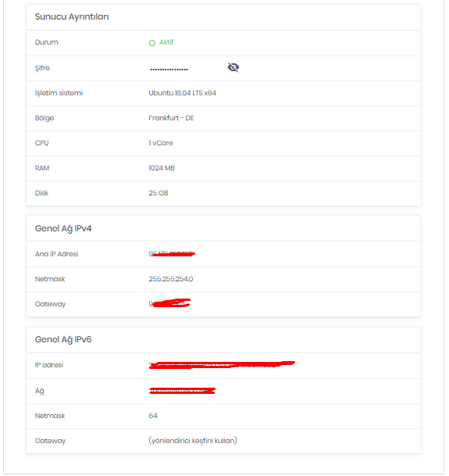The image size is (449, 476).
Task: Click the 255.255.254.0 netmask value
Action: pos(171,279)
